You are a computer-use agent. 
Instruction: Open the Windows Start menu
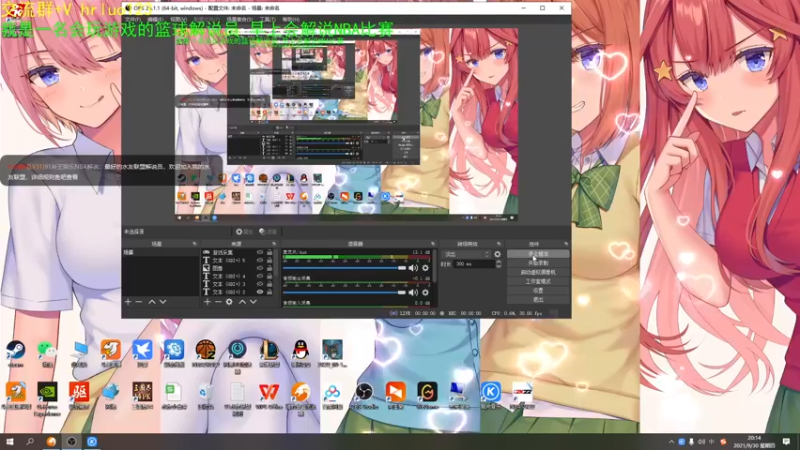click(x=9, y=441)
